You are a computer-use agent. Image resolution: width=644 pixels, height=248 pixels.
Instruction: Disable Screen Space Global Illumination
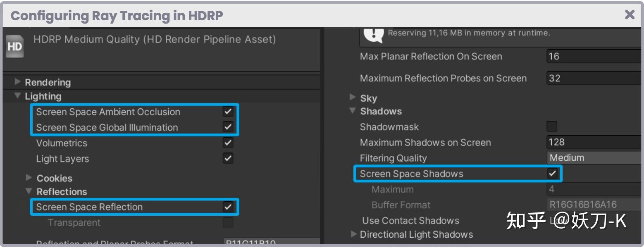pos(228,127)
